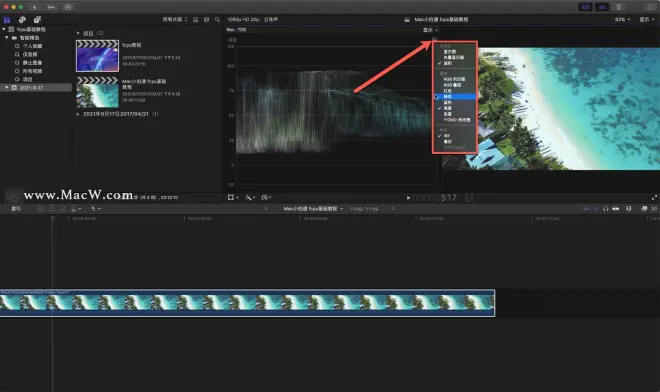Click the Index button on timeline toolbar
Screen dimensions: 660x392
pyautogui.click(x=16, y=208)
